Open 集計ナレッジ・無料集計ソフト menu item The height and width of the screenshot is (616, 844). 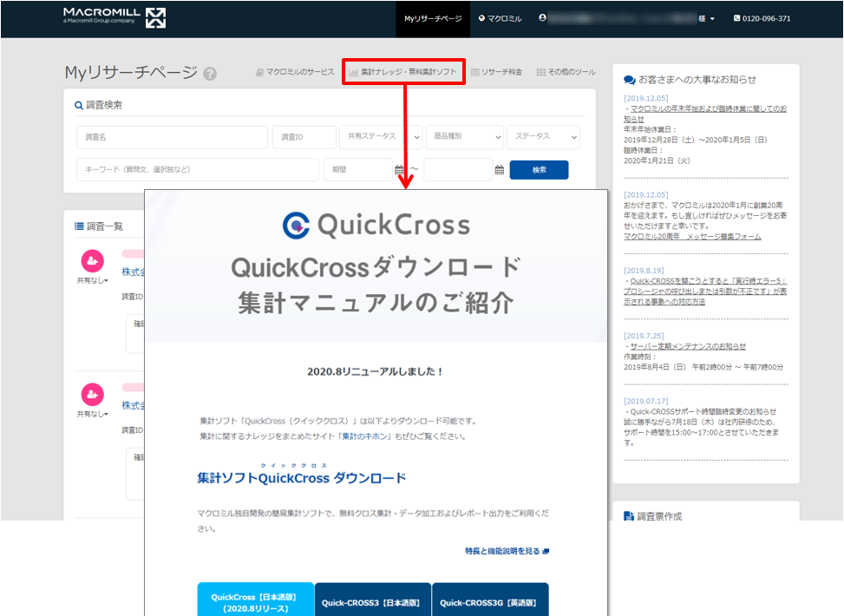pos(403,72)
